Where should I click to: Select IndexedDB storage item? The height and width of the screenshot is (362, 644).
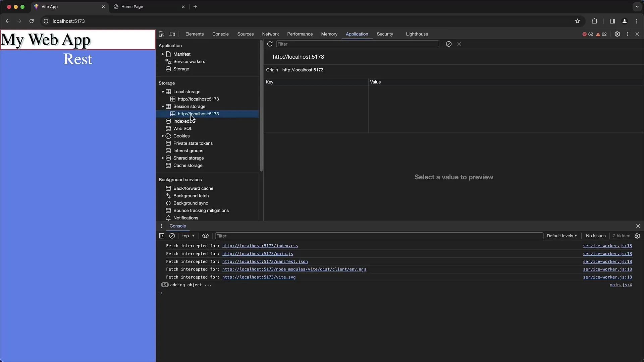(x=184, y=121)
